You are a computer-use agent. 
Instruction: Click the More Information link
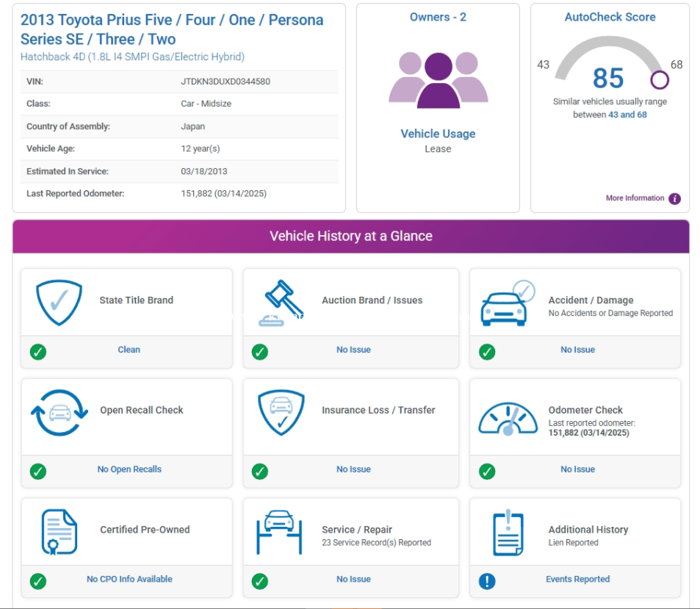coord(635,198)
